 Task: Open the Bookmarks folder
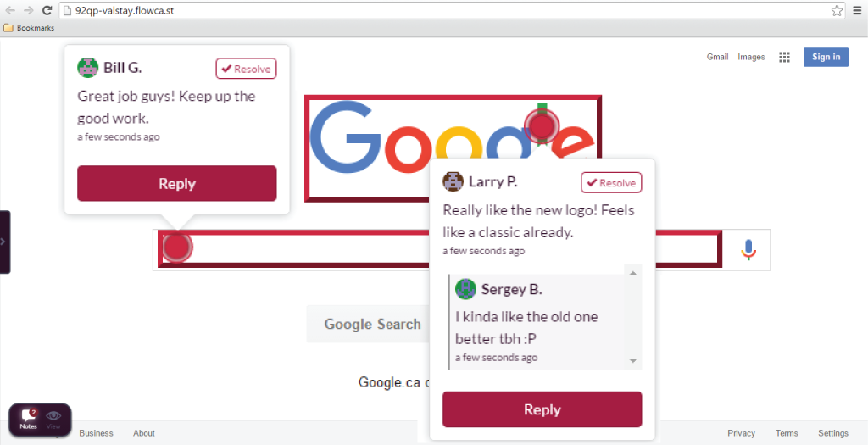(30, 28)
